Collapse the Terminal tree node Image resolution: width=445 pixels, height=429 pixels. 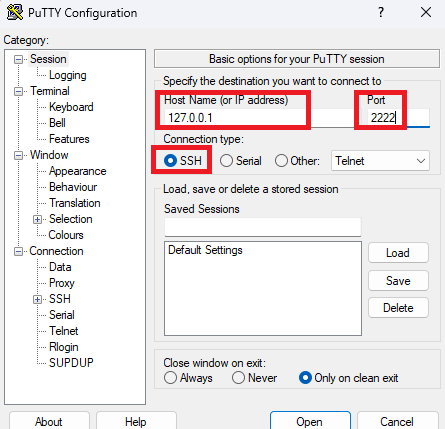(18, 91)
